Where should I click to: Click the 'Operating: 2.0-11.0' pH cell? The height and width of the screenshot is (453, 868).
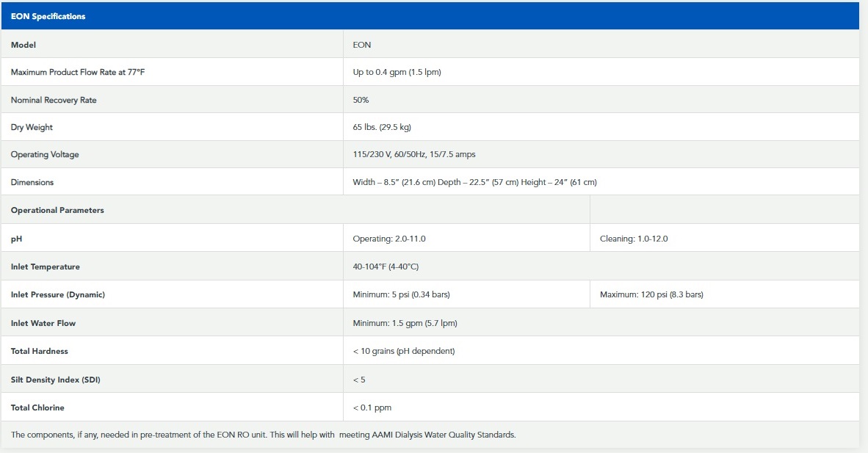coord(389,239)
